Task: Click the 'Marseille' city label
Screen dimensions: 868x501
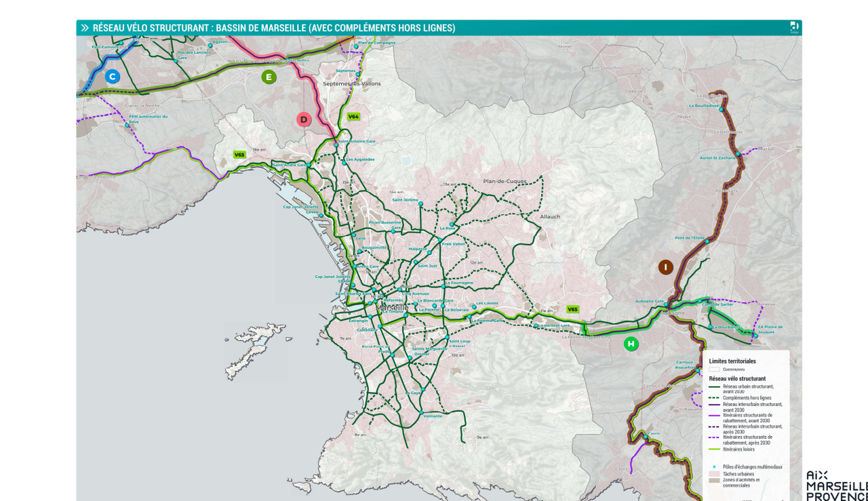Action: pos(392,307)
